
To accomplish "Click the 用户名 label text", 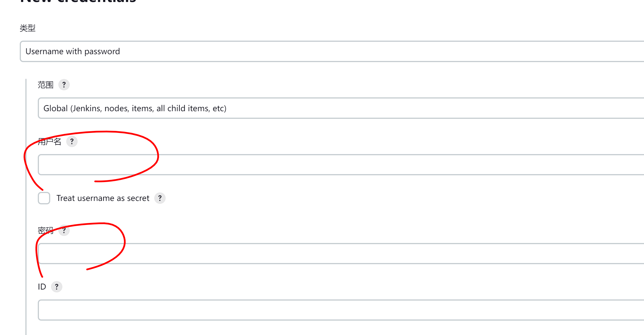I will (50, 141).
